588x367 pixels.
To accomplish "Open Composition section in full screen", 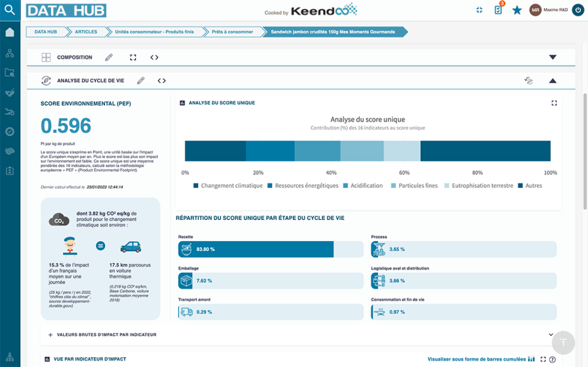I will point(133,57).
